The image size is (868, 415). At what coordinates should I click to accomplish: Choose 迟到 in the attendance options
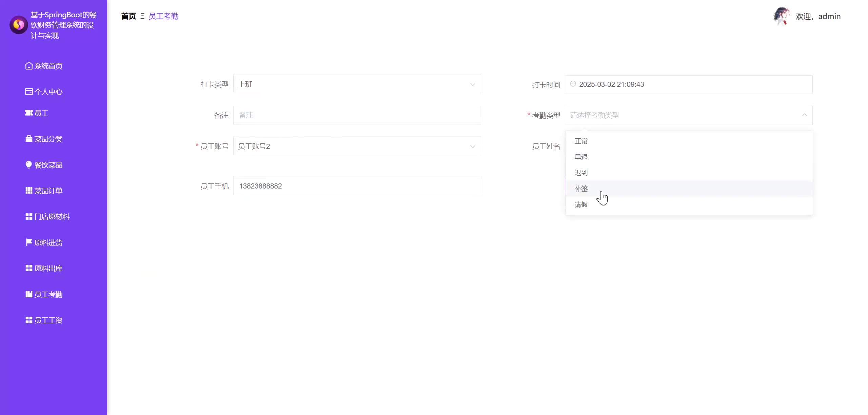(x=581, y=173)
